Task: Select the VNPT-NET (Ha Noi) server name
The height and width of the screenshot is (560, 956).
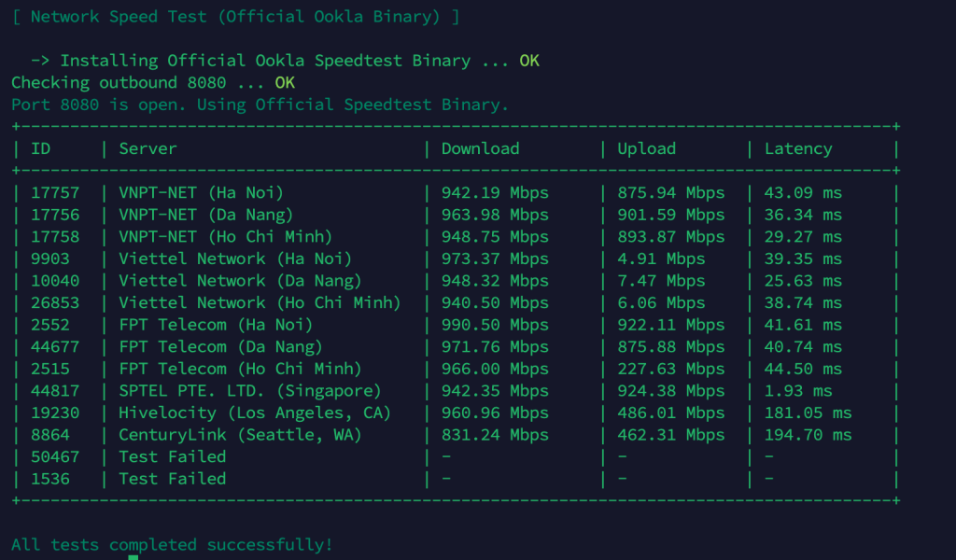Action: pos(201,193)
